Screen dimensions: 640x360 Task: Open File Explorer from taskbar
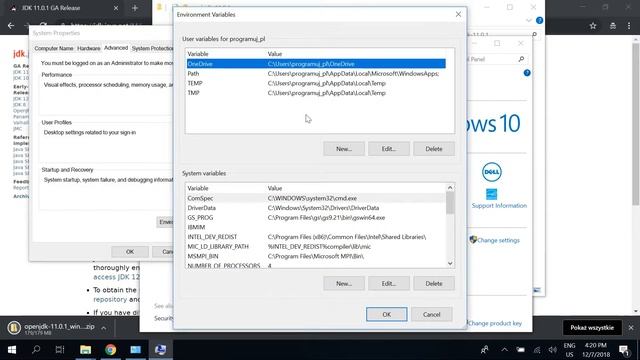tap(85, 349)
